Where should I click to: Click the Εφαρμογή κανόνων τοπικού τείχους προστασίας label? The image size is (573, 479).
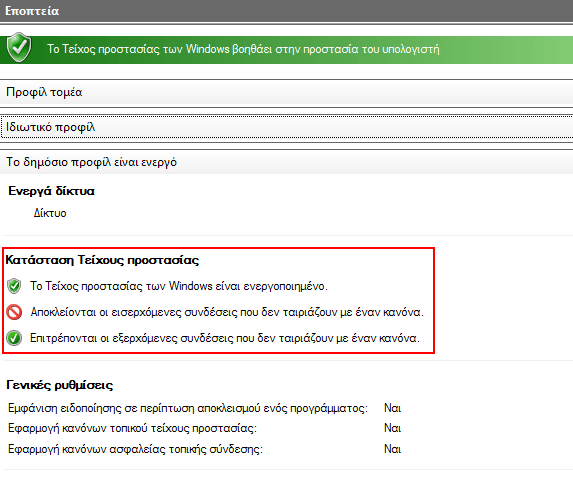(132, 428)
